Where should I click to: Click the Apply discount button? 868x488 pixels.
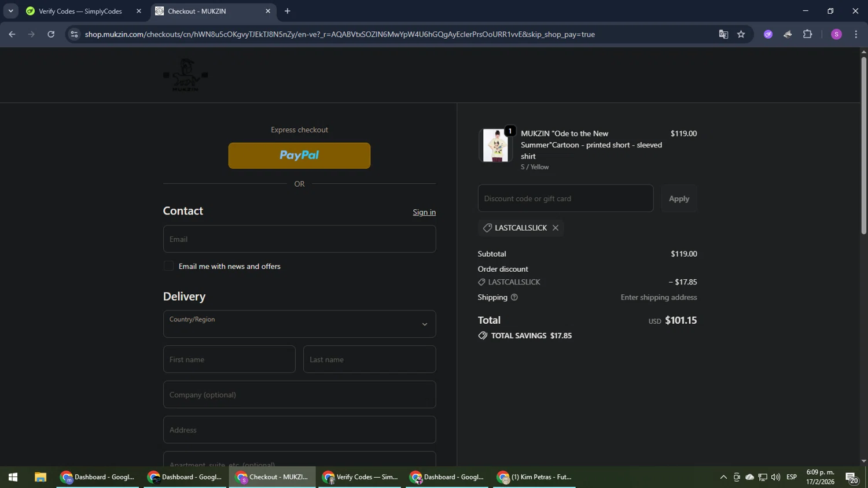[x=679, y=198]
